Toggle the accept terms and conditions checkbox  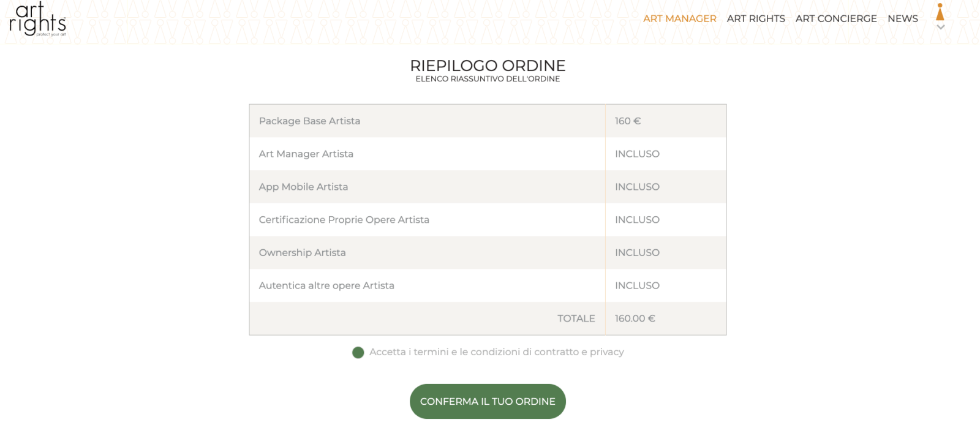click(x=358, y=352)
